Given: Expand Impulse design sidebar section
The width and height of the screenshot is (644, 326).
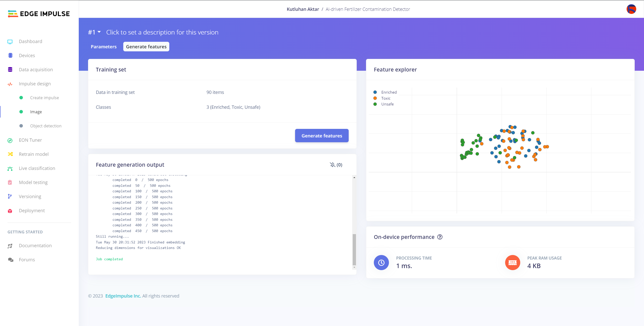Looking at the screenshot, I should (35, 84).
